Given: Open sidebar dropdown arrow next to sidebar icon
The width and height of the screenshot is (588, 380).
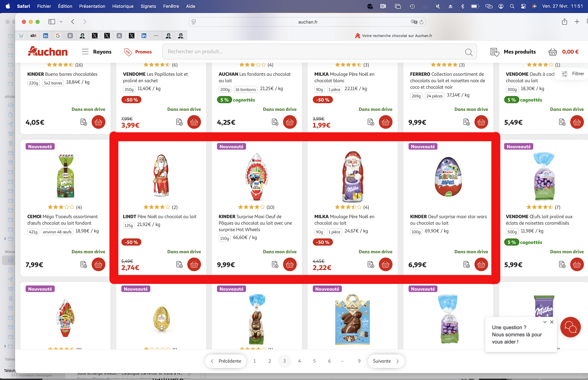Looking at the screenshot, I should click(x=61, y=22).
